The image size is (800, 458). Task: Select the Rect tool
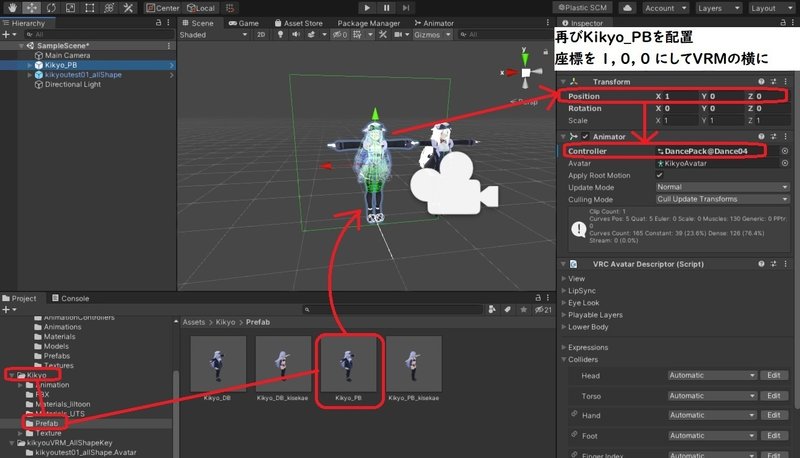point(90,8)
